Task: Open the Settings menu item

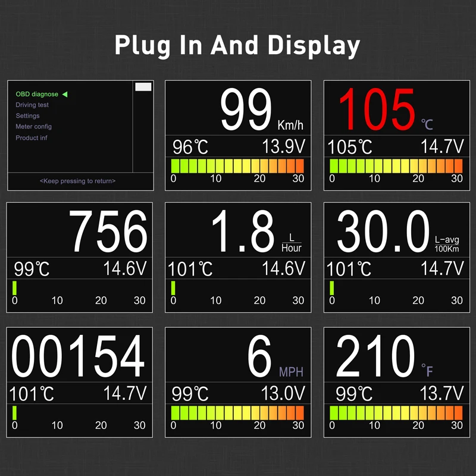Action: tap(27, 115)
